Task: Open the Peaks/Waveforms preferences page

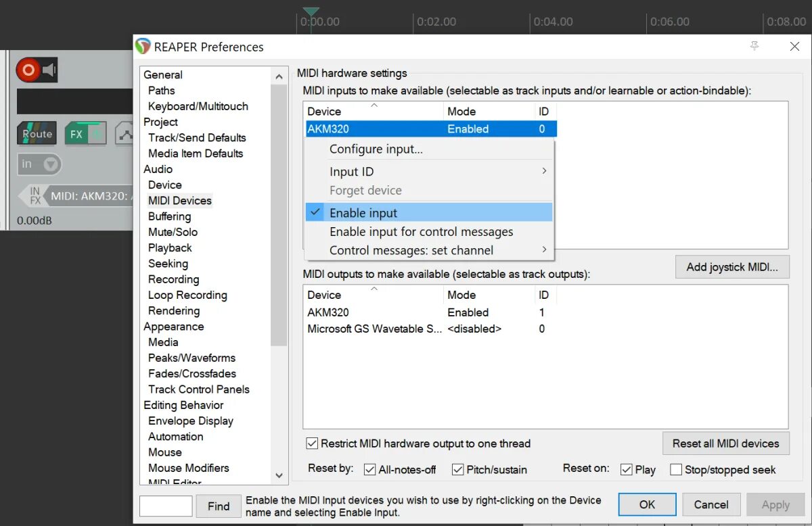Action: click(191, 358)
